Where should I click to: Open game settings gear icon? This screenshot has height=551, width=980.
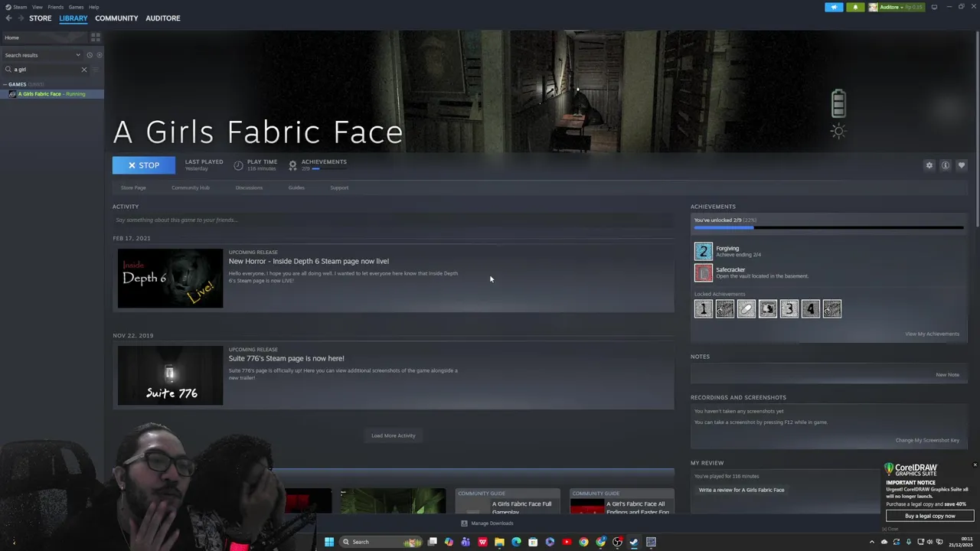(x=929, y=165)
